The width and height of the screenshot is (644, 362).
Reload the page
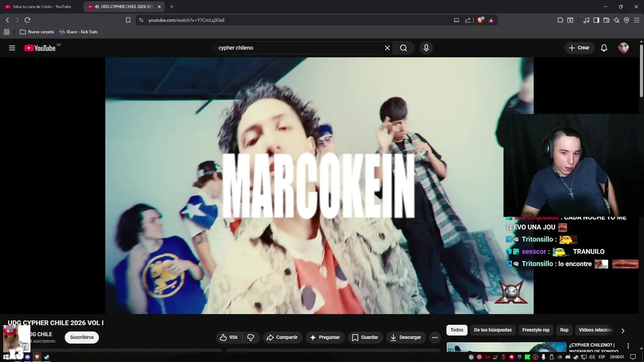(27, 20)
